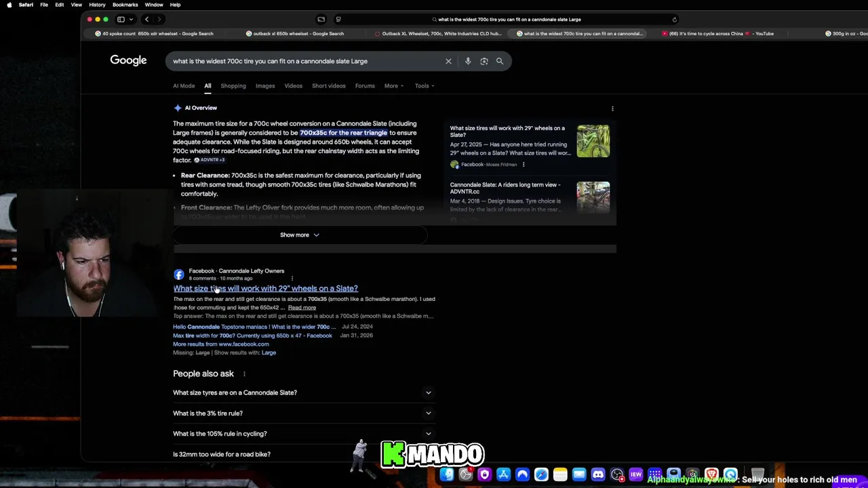The image size is (868, 488).
Task: Open OBS from the Dock
Action: click(617, 474)
